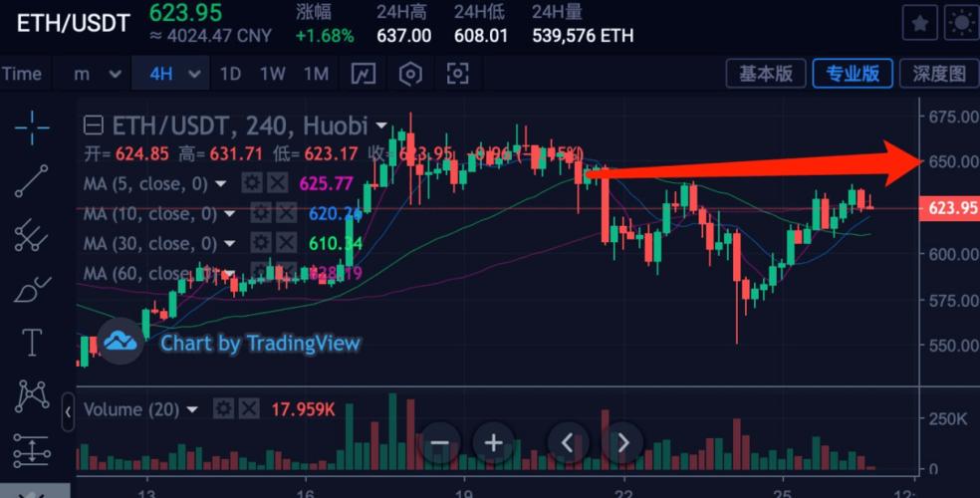Zoom in the chart with plus button
Screen dimensions: 980x498
(x=493, y=442)
